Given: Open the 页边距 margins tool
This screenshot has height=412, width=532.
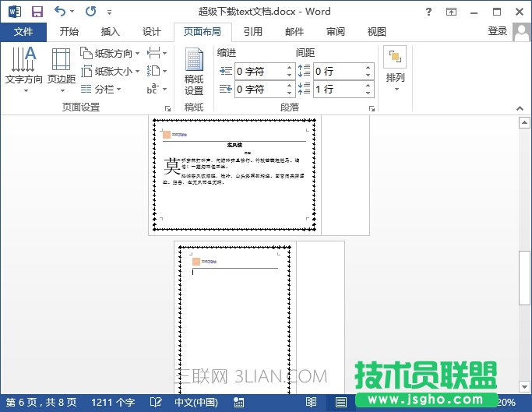Looking at the screenshot, I should pos(62,68).
